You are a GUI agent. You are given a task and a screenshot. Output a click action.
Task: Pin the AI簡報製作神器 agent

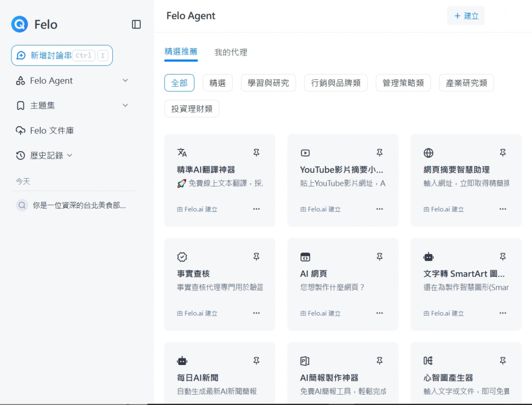point(380,360)
